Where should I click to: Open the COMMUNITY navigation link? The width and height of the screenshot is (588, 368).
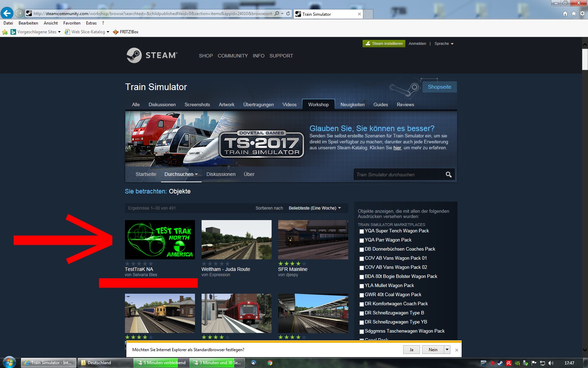point(233,56)
